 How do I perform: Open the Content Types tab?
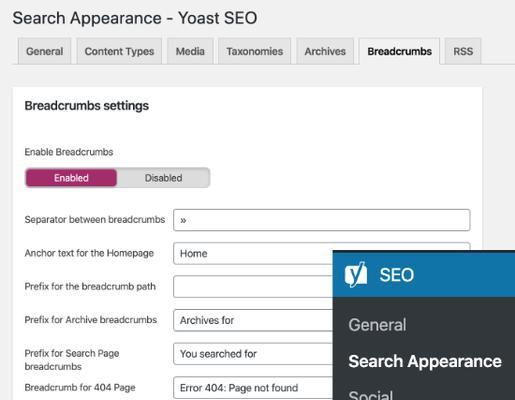[119, 51]
